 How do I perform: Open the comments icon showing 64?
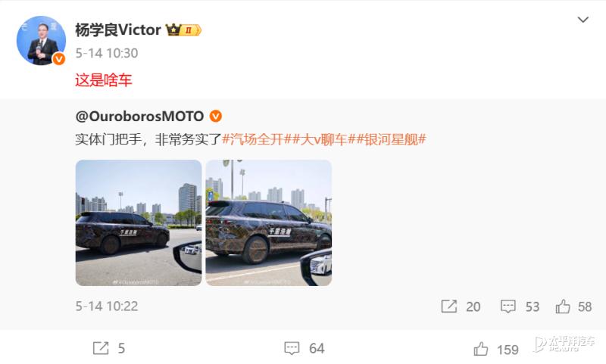coord(292,348)
